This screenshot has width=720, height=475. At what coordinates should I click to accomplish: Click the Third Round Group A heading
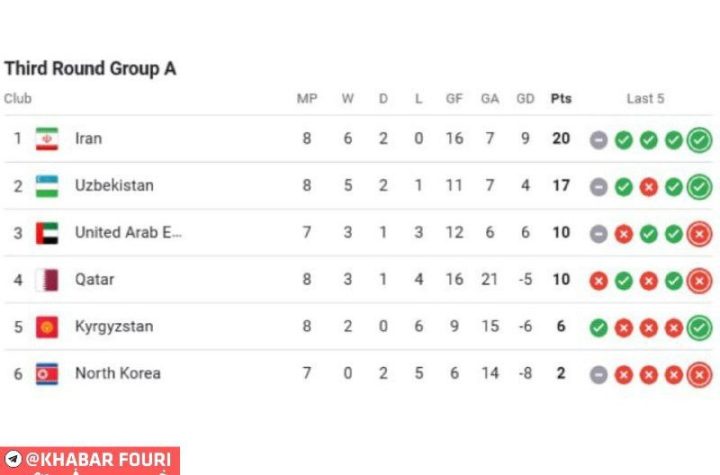(90, 69)
